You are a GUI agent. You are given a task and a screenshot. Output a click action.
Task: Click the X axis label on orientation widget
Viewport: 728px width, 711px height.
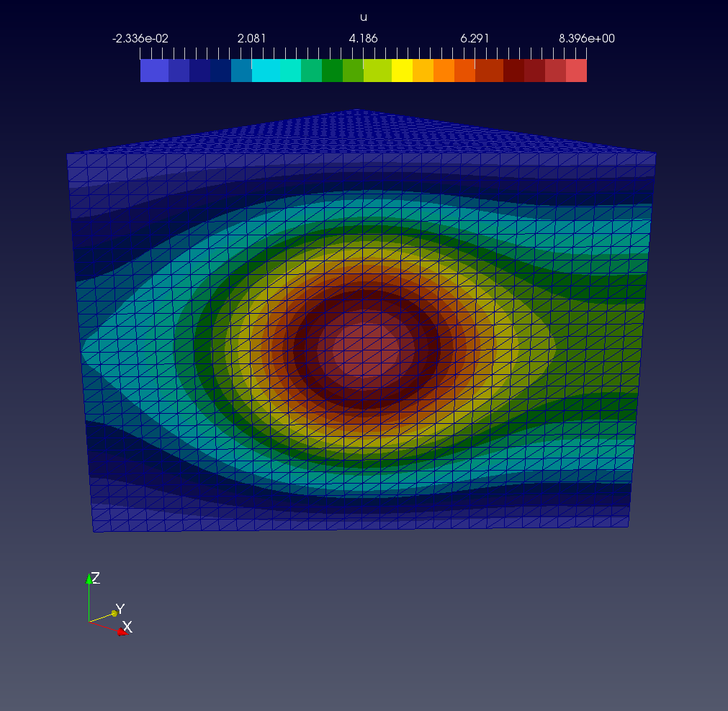click(127, 627)
